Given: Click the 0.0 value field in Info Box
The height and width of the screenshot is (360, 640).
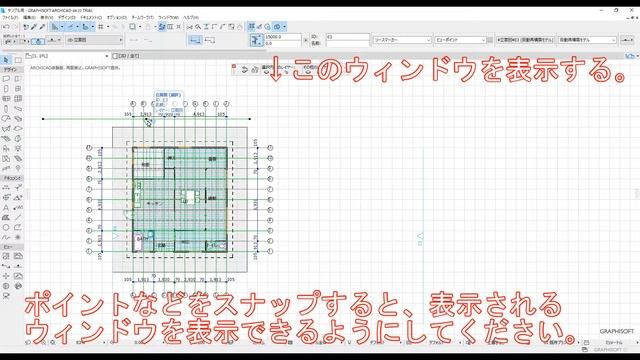Looking at the screenshot, I should (x=283, y=43).
